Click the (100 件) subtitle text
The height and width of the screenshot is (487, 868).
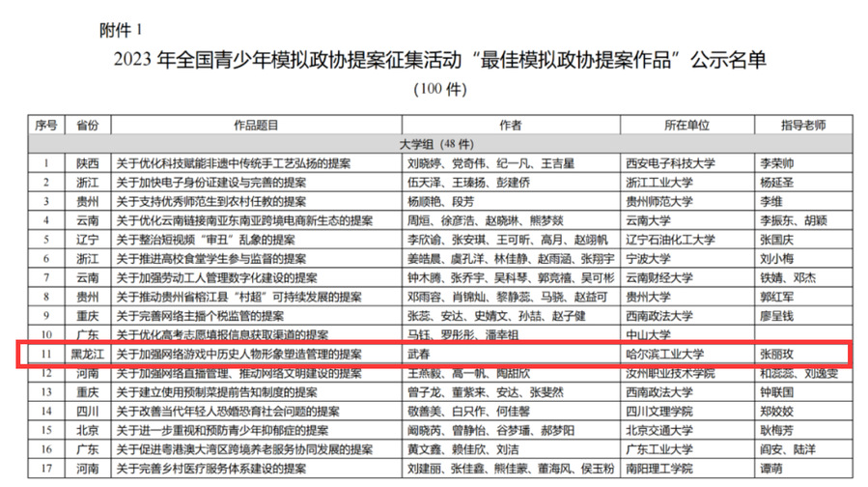(439, 90)
